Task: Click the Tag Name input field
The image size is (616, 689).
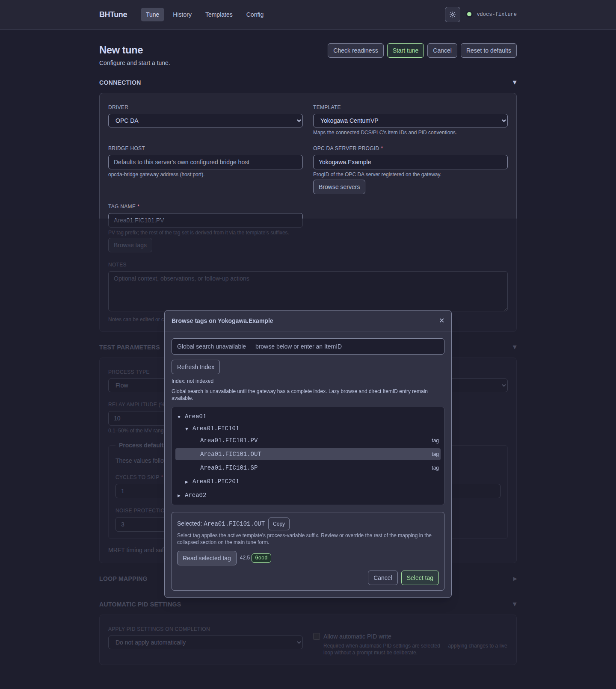Action: [x=205, y=220]
